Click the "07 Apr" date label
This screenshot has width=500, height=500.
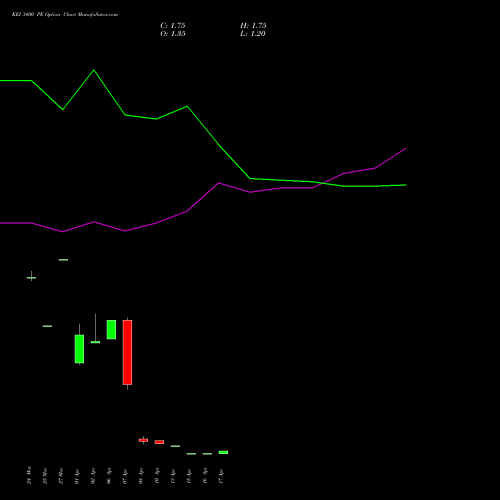(125, 476)
